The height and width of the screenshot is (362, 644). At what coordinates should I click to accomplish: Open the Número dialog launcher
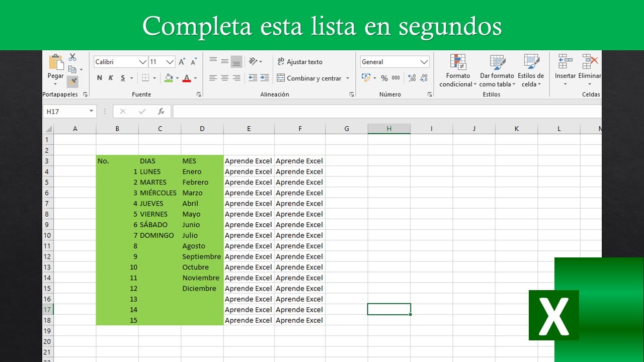coord(430,95)
